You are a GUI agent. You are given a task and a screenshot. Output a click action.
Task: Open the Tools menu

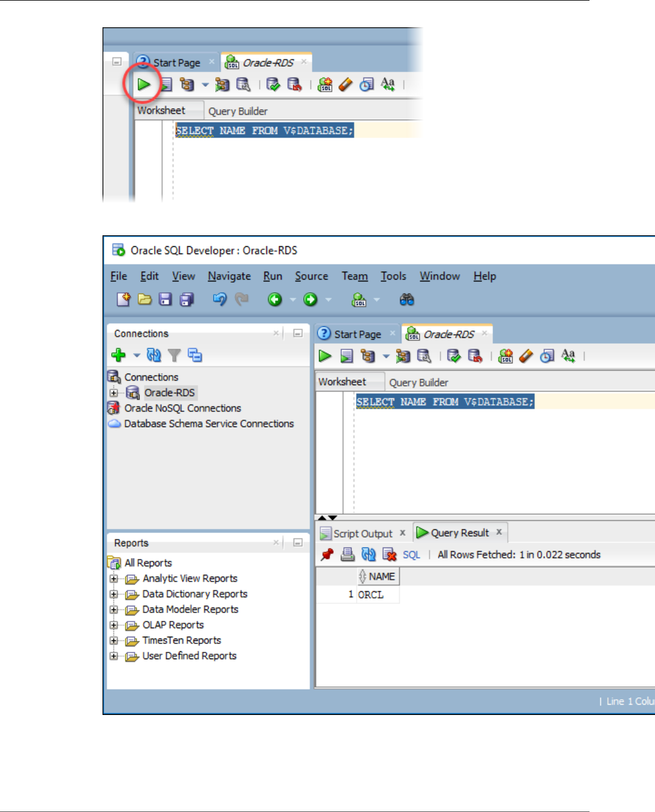click(394, 276)
